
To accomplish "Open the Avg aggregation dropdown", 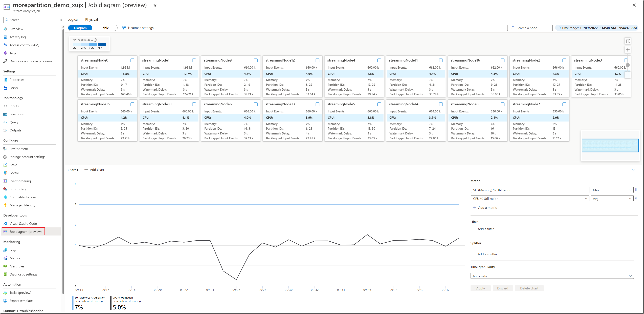I will pyautogui.click(x=612, y=198).
